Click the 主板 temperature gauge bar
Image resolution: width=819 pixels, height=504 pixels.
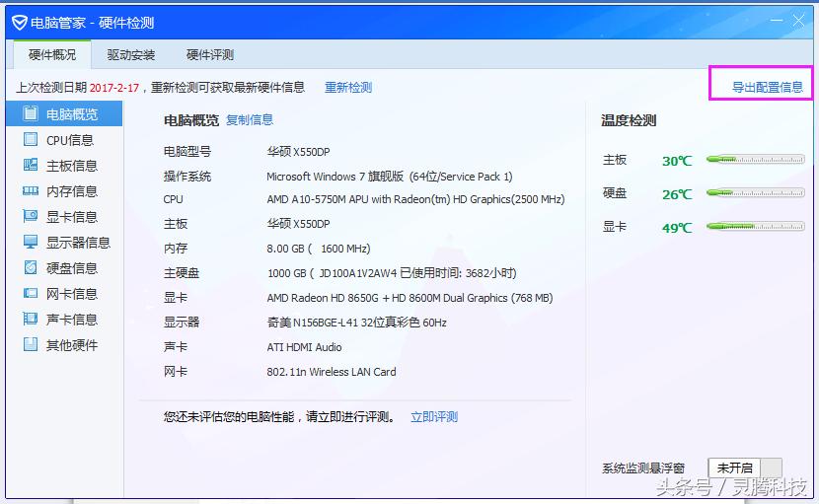click(x=755, y=160)
